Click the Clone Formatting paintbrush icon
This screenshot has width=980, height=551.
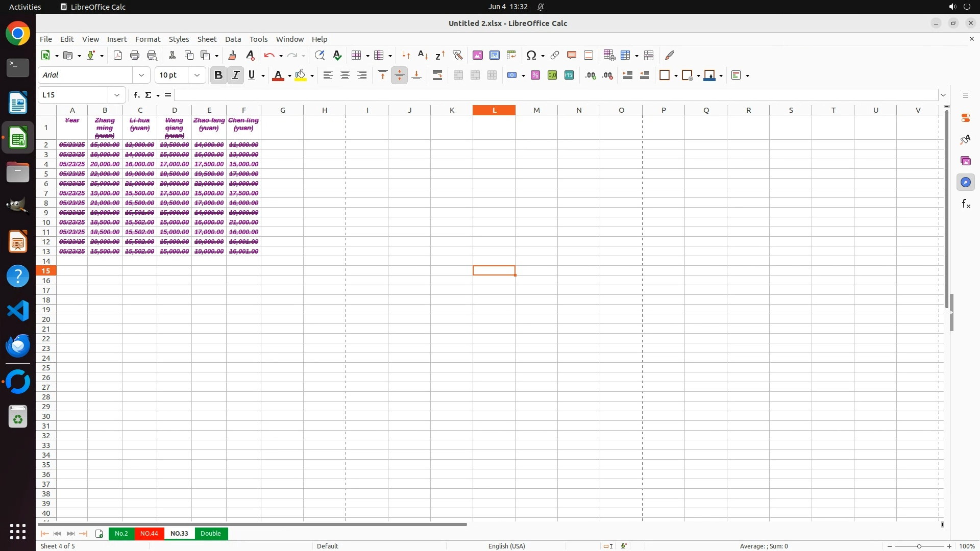[x=232, y=55]
